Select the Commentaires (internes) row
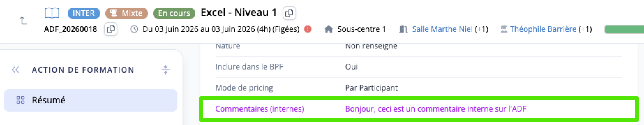The width and height of the screenshot is (644, 125). (x=419, y=109)
